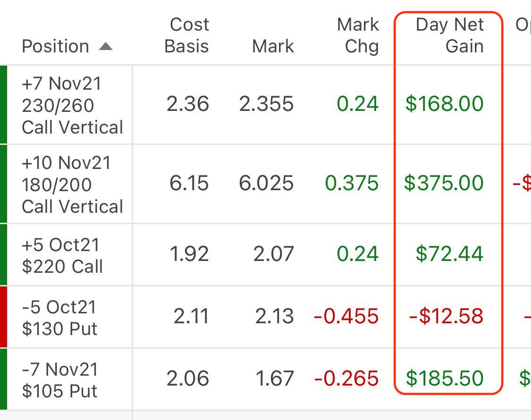Open the -7 Nov21 $105 Put position

(x=60, y=380)
